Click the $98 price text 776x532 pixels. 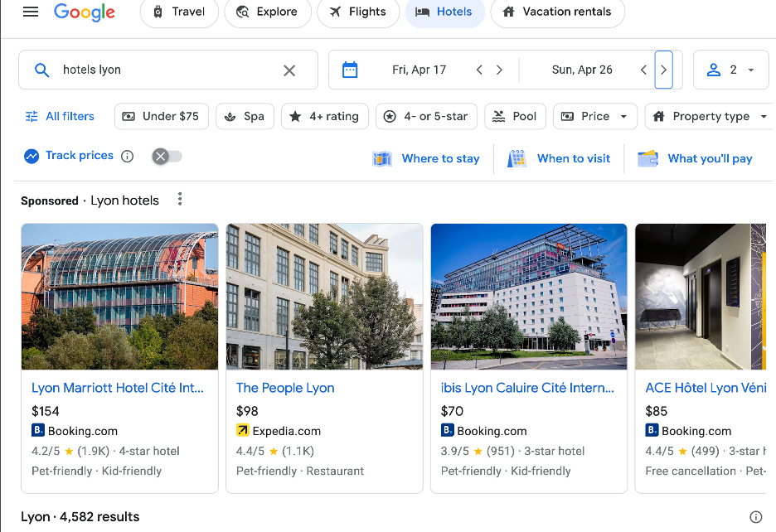coord(247,411)
